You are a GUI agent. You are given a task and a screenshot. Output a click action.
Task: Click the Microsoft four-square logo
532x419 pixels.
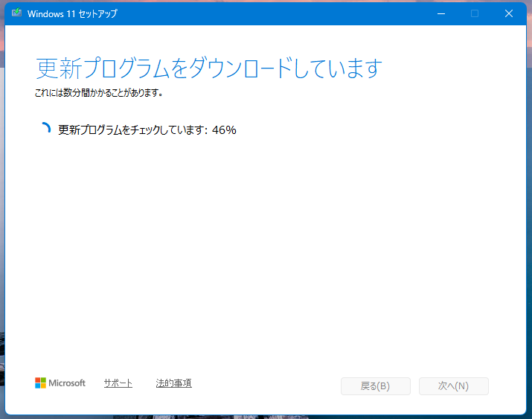pyautogui.click(x=41, y=383)
